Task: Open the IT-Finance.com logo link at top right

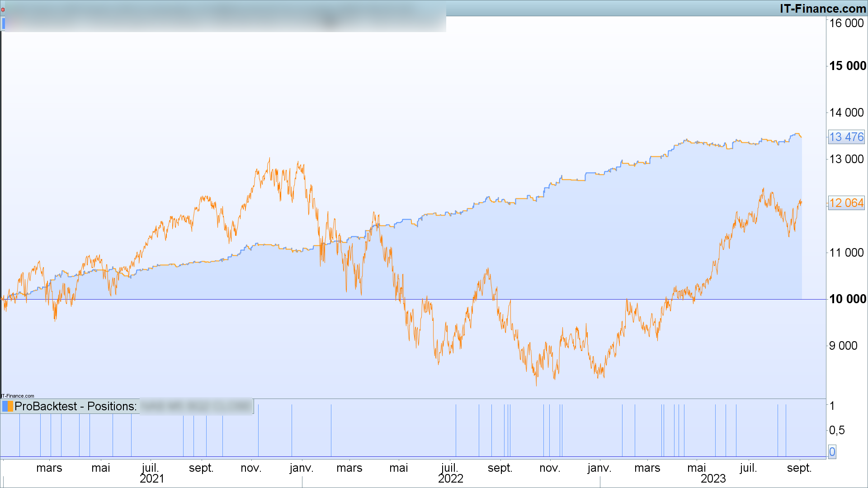Action: point(823,9)
